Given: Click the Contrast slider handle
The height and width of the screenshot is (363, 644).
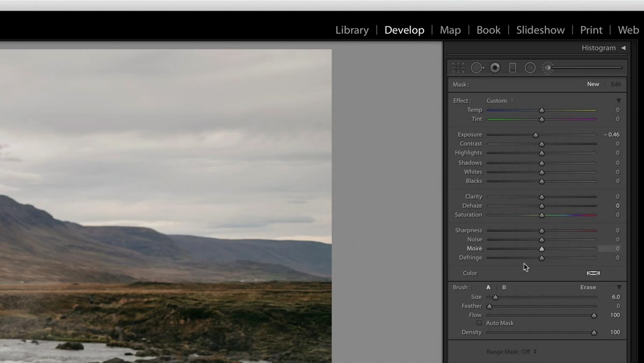Looking at the screenshot, I should [x=541, y=144].
